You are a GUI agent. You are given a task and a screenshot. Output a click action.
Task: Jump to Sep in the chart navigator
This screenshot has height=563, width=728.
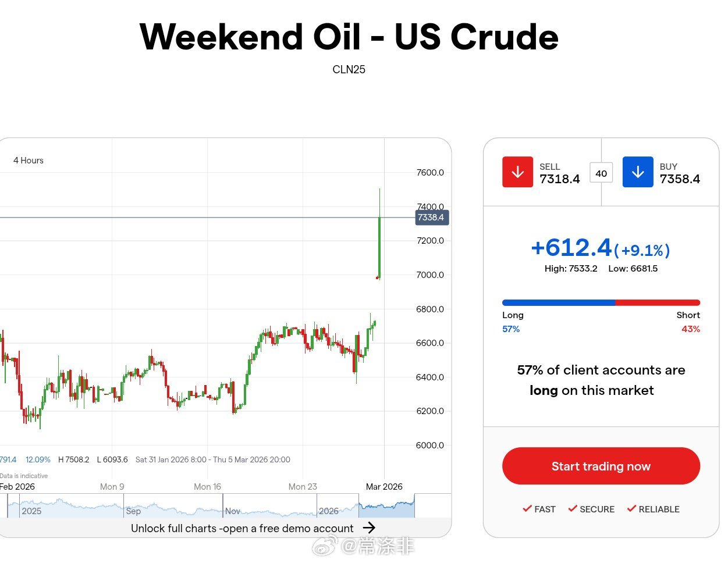[x=133, y=511]
